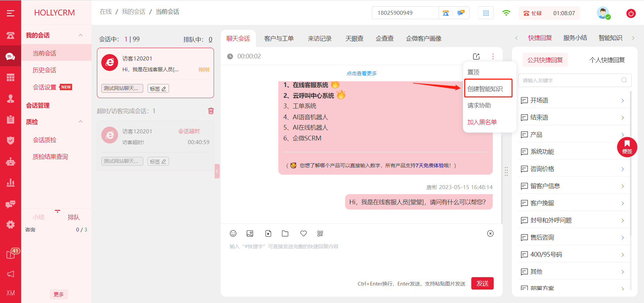644x303 pixels.
Task: Open sidebar icon with 41 badge
Action: [x=11, y=254]
